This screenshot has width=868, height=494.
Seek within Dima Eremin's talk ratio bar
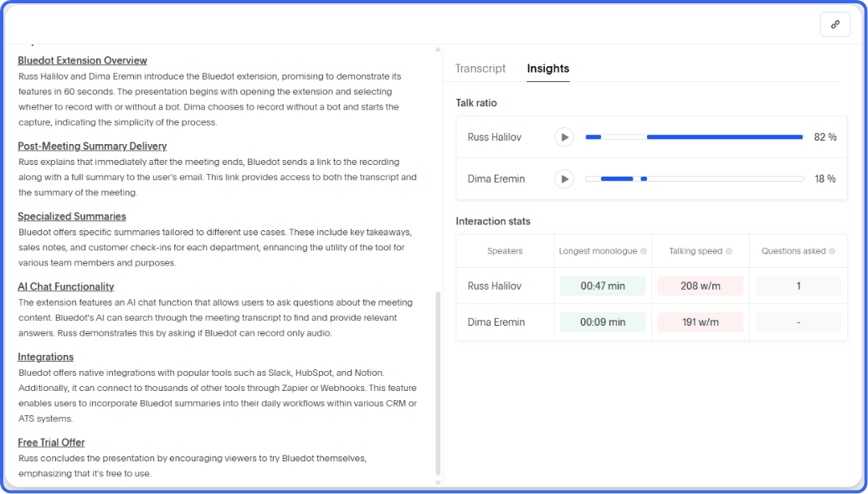(x=694, y=179)
